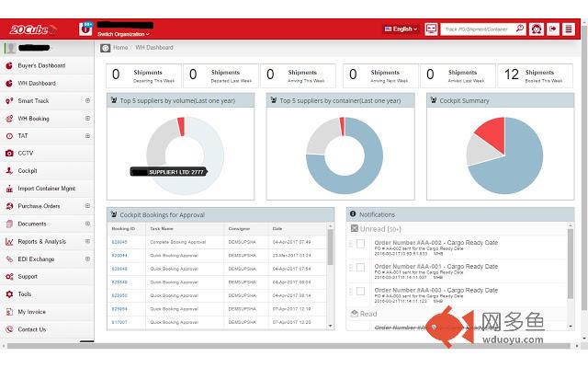
Task: Click the logout icon in header
Action: [x=553, y=29]
